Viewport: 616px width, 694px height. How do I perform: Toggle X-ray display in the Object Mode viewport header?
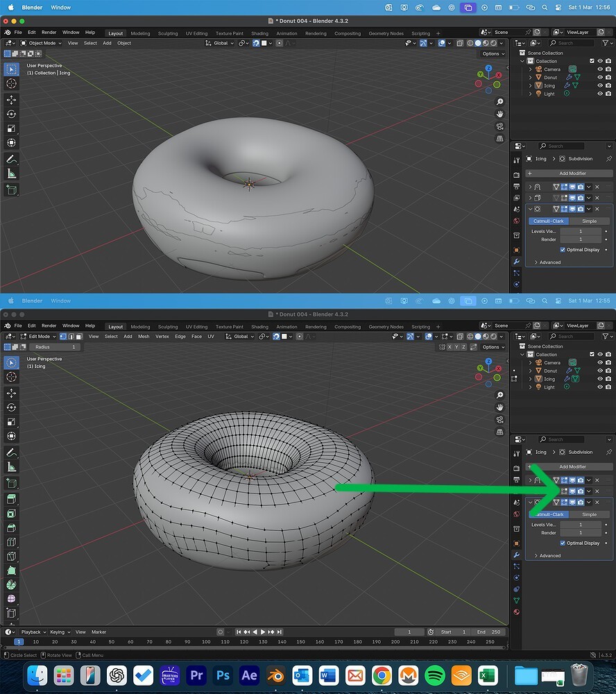point(460,43)
